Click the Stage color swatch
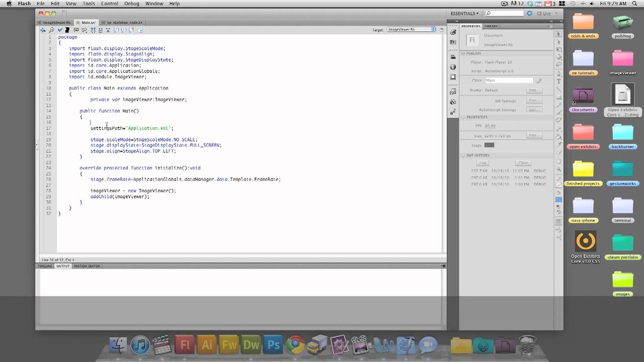This screenshot has width=644, height=362. pyautogui.click(x=489, y=145)
